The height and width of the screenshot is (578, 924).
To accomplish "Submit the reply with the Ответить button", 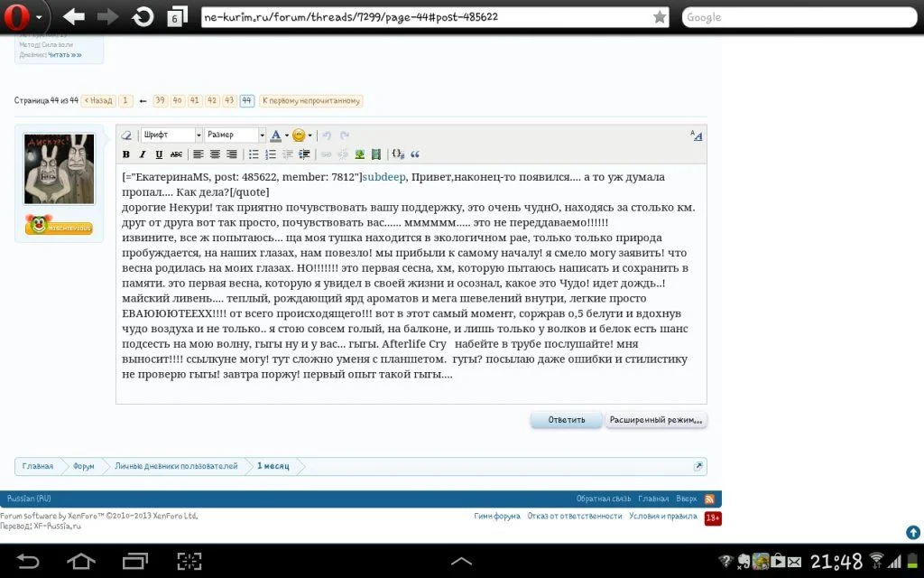I will point(567,420).
